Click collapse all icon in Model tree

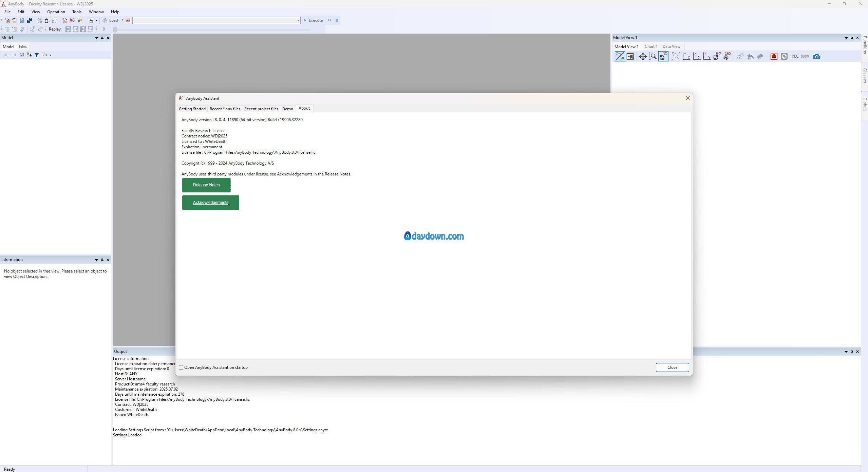click(x=22, y=55)
